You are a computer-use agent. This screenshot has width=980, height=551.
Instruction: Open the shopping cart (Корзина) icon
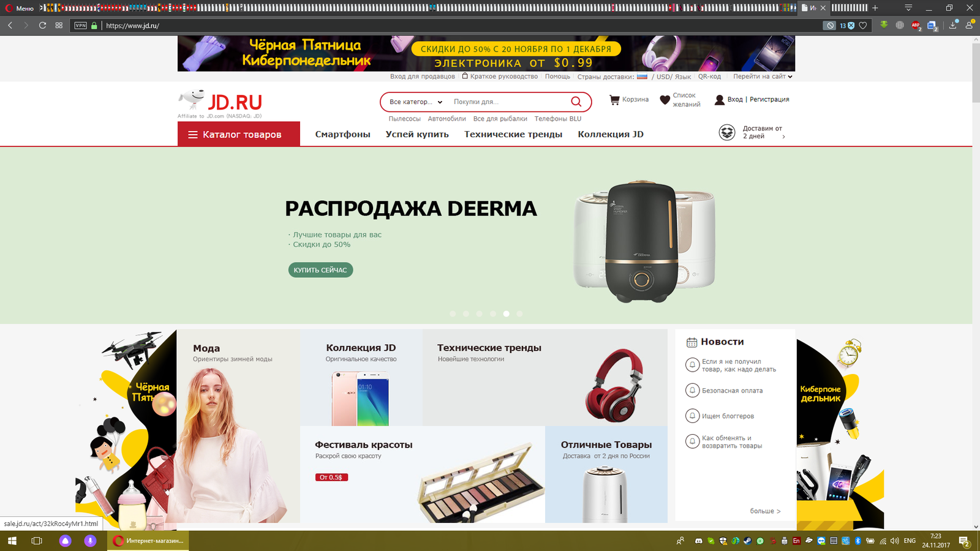tap(614, 100)
